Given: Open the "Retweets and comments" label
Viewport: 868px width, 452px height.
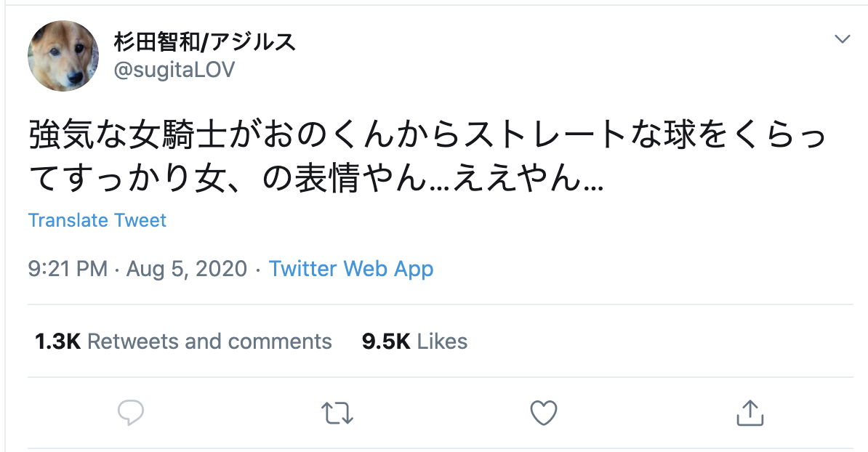Looking at the screenshot, I should 209,342.
